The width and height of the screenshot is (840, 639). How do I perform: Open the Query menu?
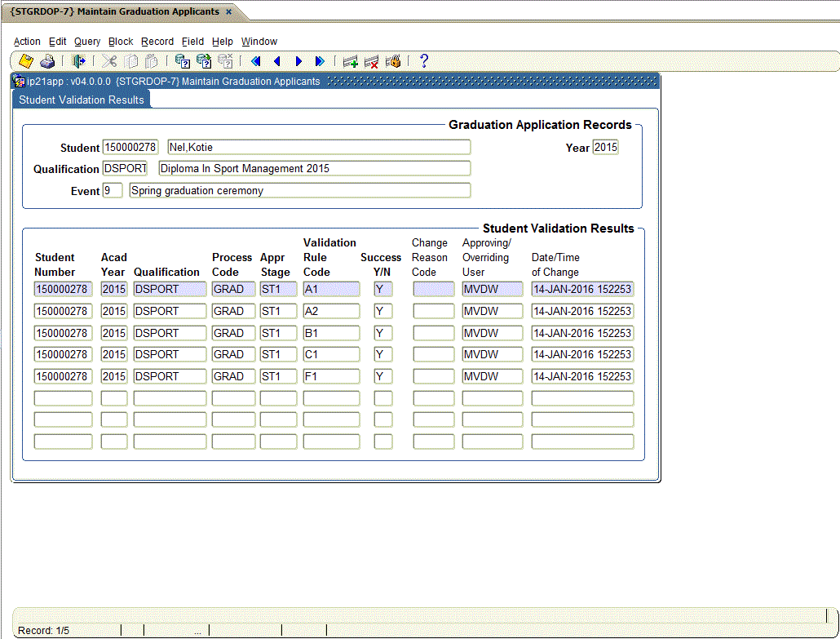click(x=86, y=42)
